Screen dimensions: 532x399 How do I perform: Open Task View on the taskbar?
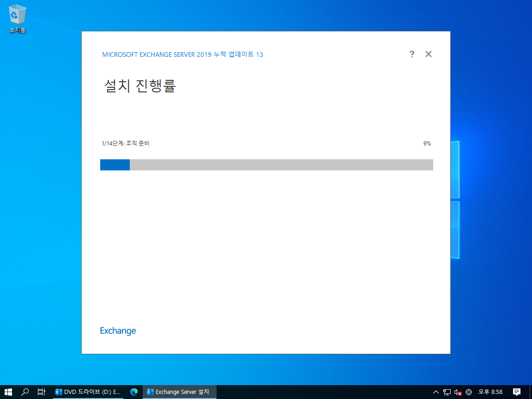[42, 392]
